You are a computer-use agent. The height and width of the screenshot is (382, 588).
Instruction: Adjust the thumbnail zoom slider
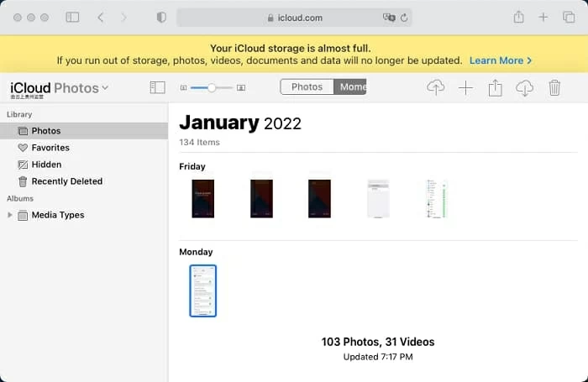pyautogui.click(x=212, y=87)
